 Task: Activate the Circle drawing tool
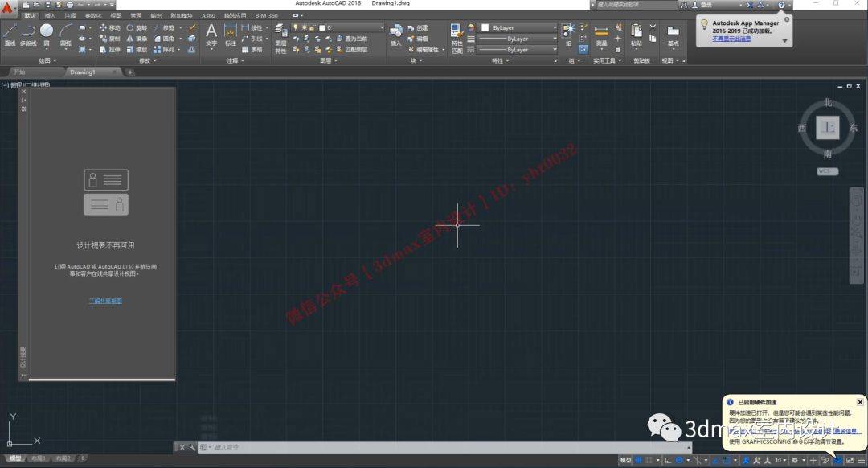[47, 31]
